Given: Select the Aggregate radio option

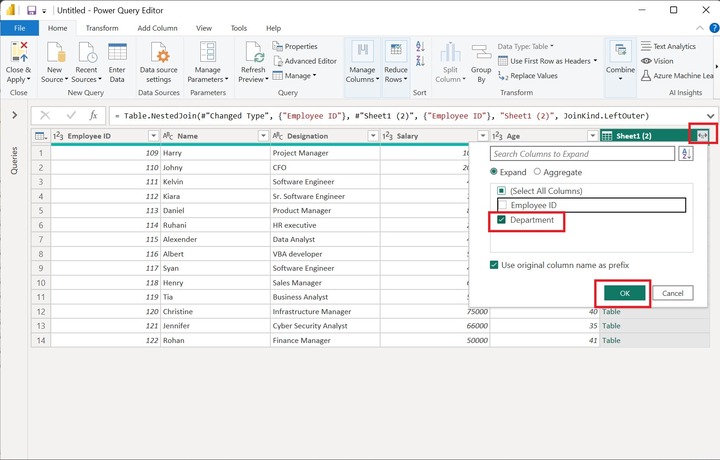Looking at the screenshot, I should [x=536, y=173].
